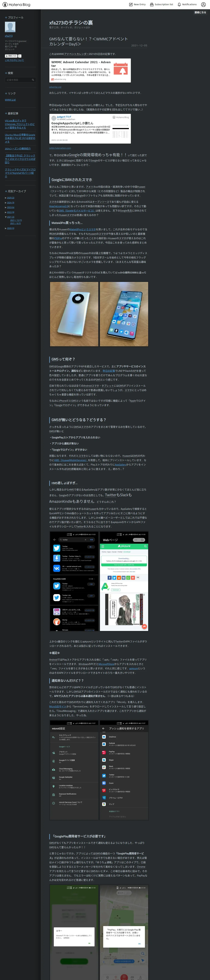Enlarge the phone home screen photo
The height and width of the screenshot is (980, 210).
coord(124,314)
